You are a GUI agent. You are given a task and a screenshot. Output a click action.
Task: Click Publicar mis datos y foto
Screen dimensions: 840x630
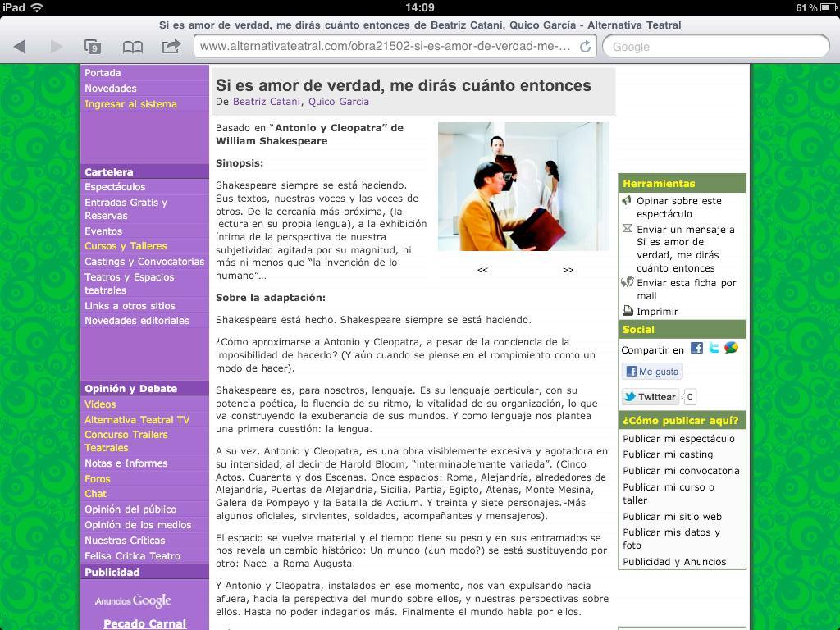(671, 538)
